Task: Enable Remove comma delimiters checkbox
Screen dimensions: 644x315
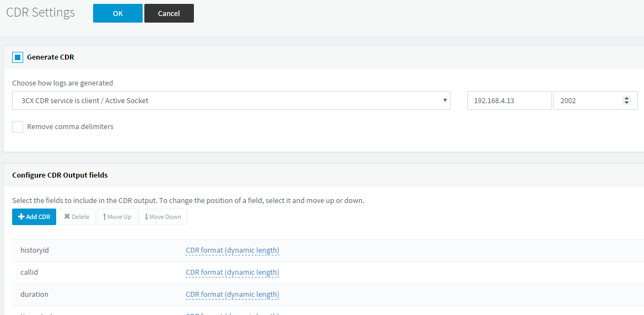Action: [x=18, y=127]
